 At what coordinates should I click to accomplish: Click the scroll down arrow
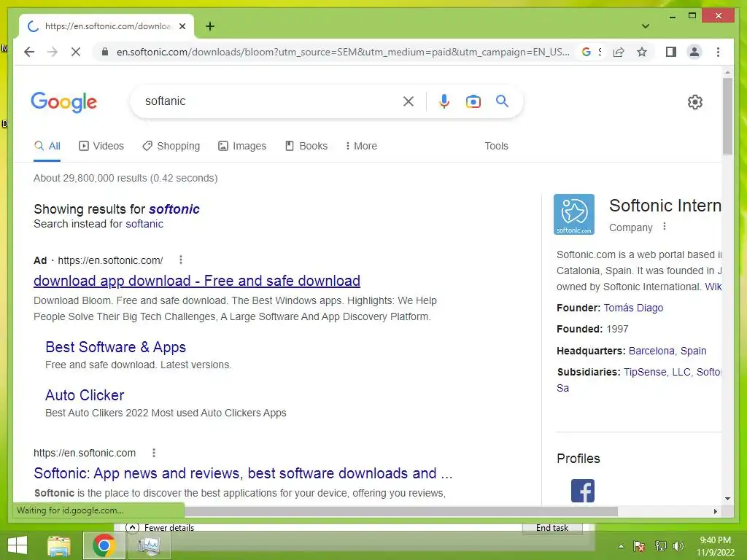[727, 499]
